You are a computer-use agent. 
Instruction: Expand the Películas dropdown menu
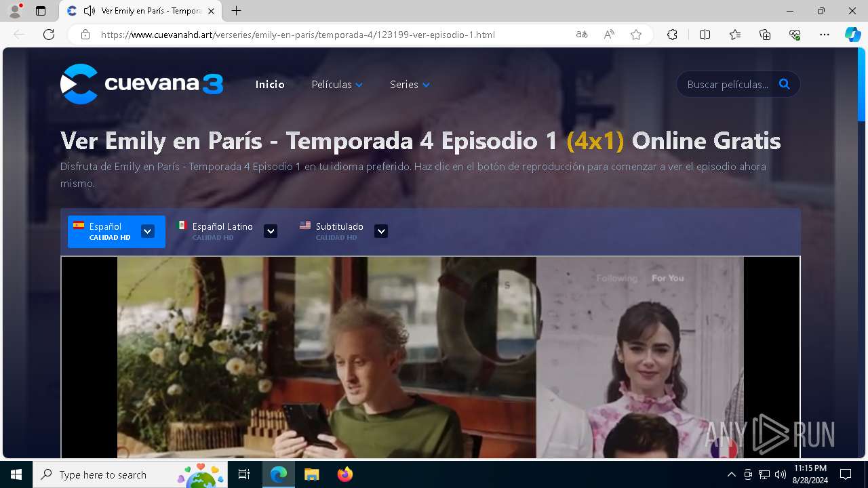click(337, 85)
